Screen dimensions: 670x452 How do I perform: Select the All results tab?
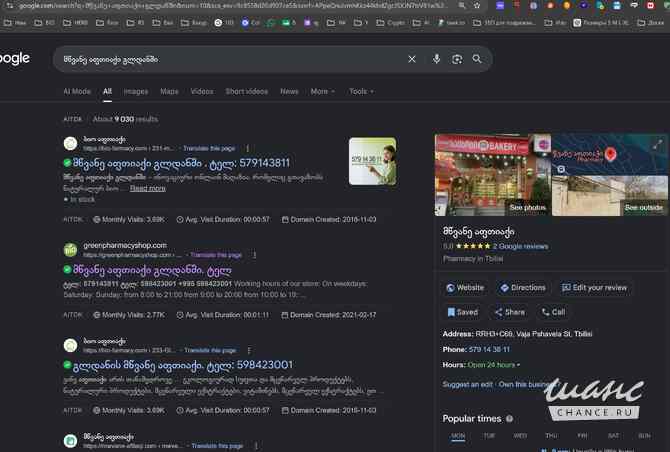click(x=107, y=91)
